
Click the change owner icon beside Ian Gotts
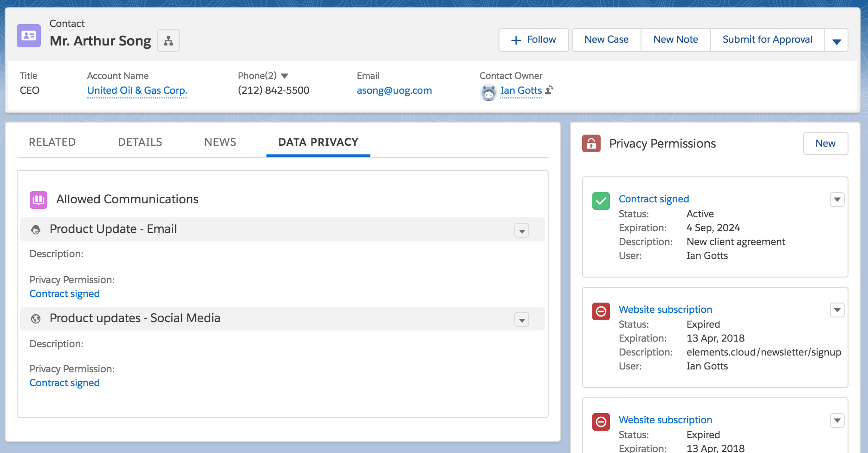(x=549, y=90)
